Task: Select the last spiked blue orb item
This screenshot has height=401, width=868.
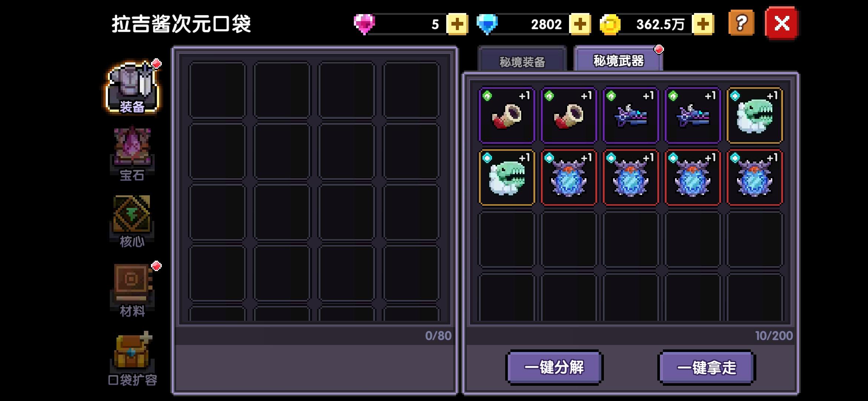Action: tap(754, 177)
